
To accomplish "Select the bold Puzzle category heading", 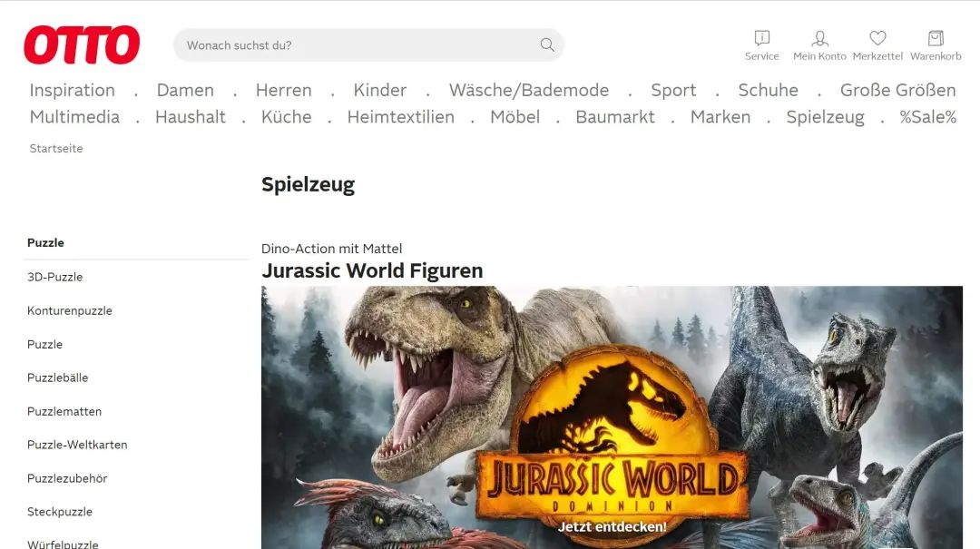I will tap(45, 242).
